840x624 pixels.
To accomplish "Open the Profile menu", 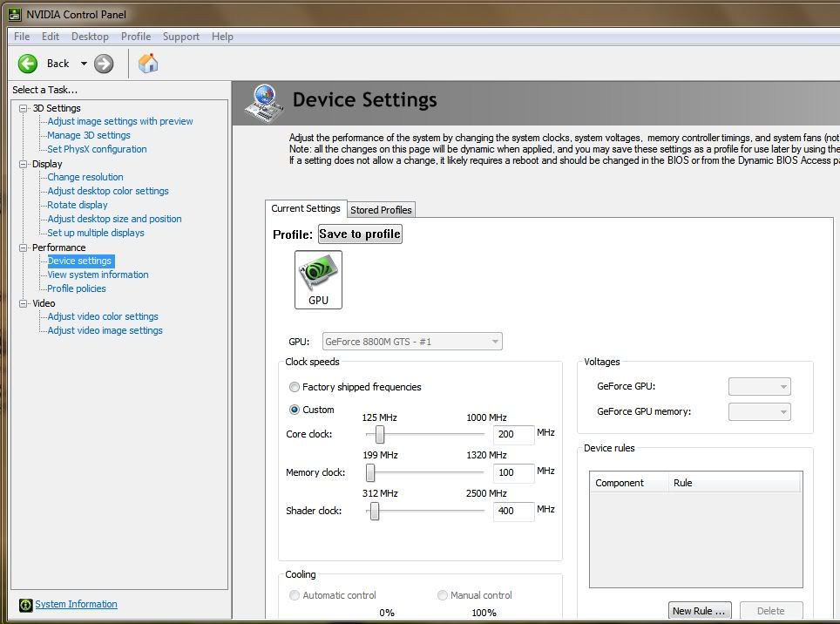I will click(136, 37).
